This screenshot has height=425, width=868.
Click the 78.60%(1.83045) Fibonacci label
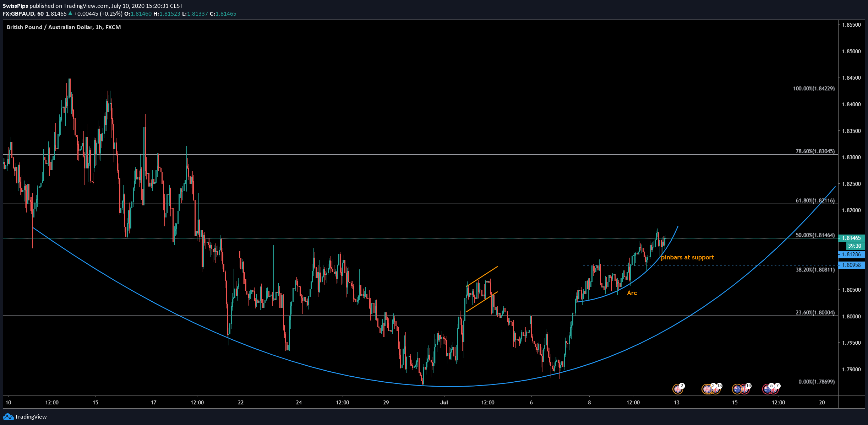[x=815, y=151]
